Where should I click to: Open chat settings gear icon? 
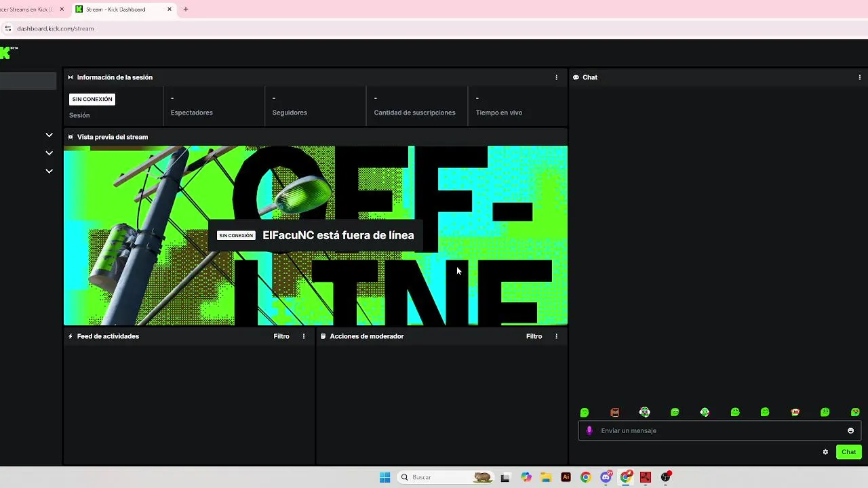tap(825, 452)
